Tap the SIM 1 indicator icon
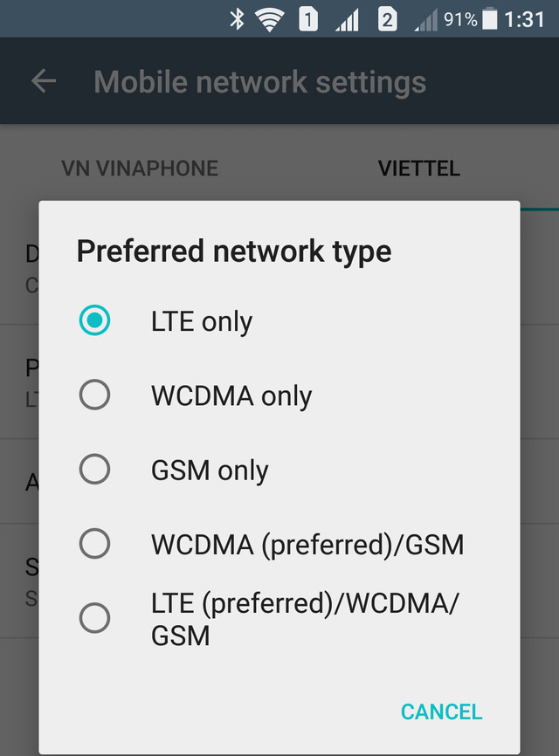 coord(308,19)
